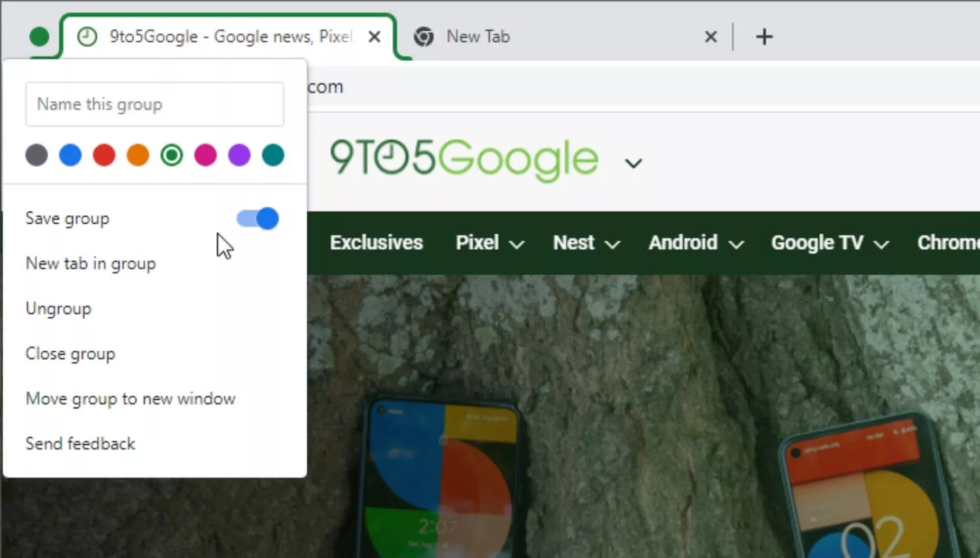Choose the grey group color

click(37, 155)
